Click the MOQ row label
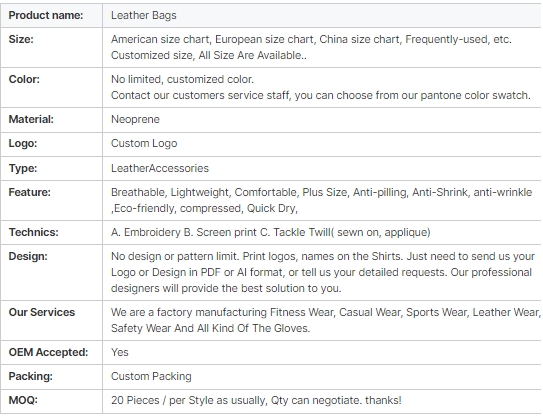Viewport: 543px width, 417px height. pos(23,400)
